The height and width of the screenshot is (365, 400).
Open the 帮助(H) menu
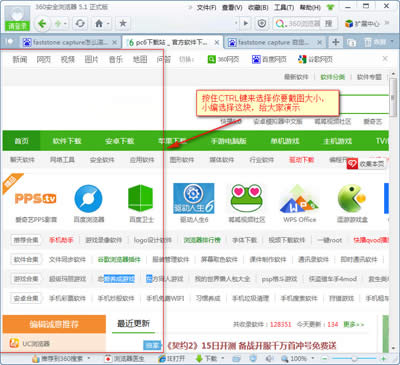310,7
